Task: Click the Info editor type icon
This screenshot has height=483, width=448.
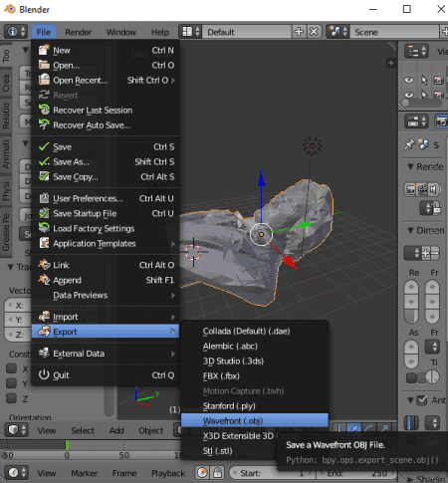Action: pos(16,32)
